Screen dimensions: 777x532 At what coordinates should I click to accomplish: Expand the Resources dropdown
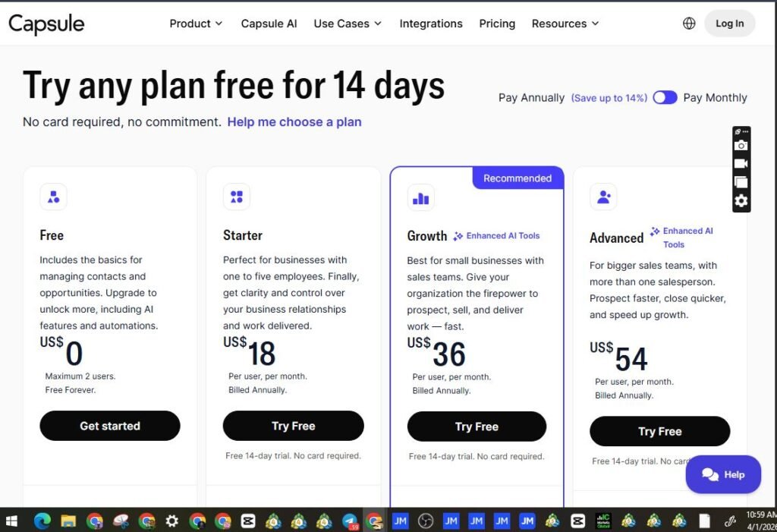565,24
